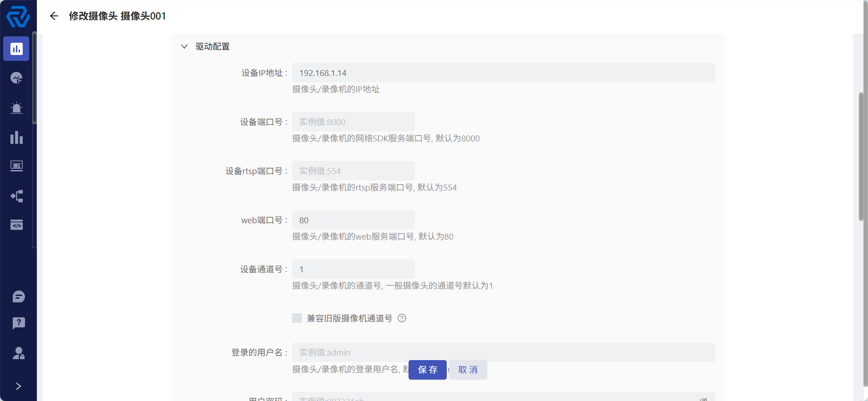The image size is (868, 401).
Task: Open the statistics bars sidebar icon
Action: (16, 137)
